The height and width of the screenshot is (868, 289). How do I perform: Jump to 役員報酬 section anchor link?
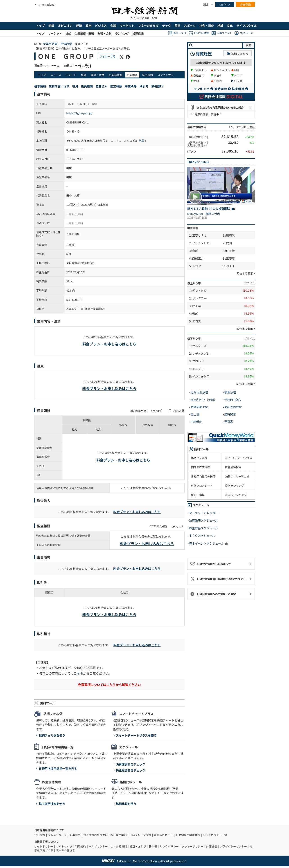pyautogui.click(x=87, y=87)
